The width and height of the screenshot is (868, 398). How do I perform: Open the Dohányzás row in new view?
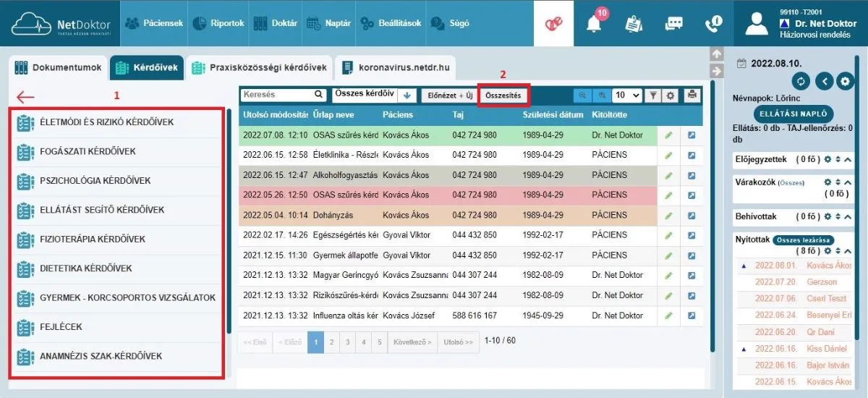691,215
